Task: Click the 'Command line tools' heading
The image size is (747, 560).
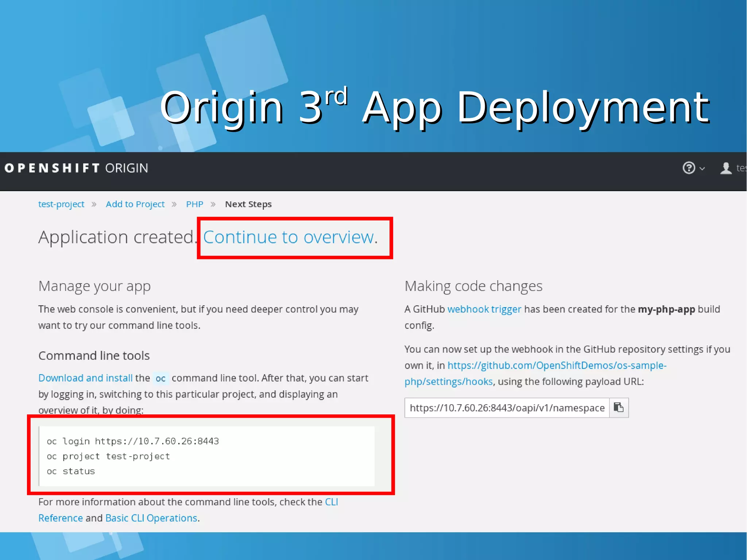Action: 94,356
